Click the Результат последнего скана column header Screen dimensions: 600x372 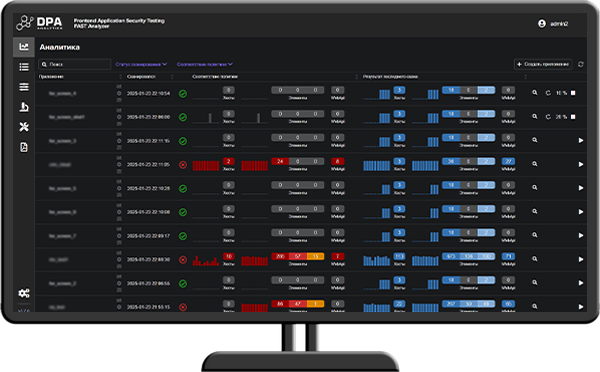coord(390,77)
